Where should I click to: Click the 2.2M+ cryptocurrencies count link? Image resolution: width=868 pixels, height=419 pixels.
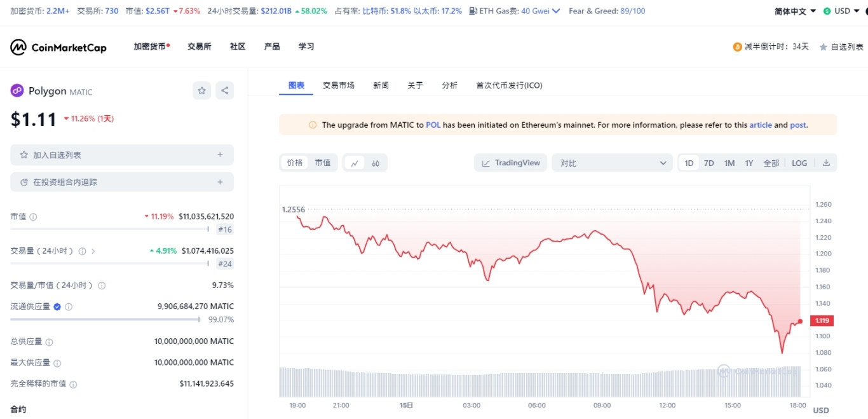[x=58, y=11]
